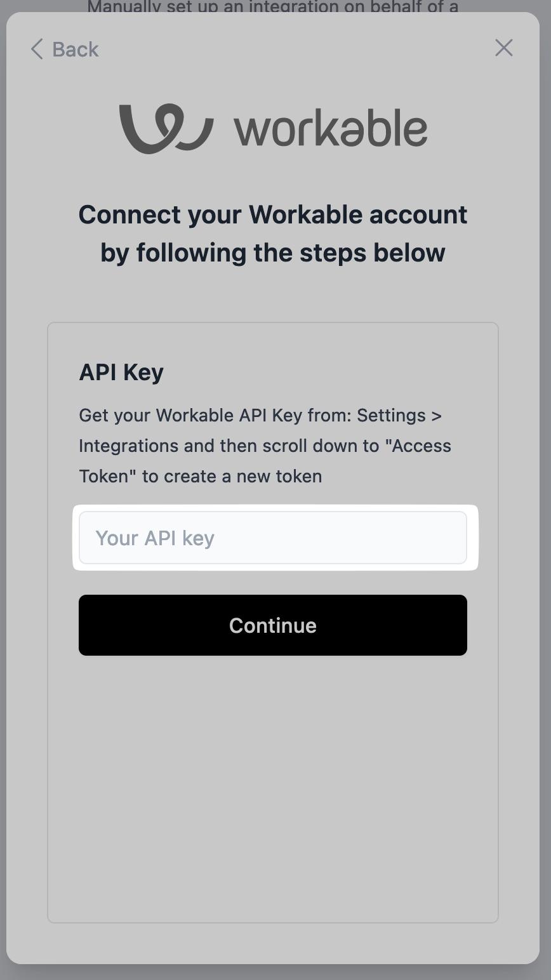Click the partially hidden text behind the dialog

(273, 7)
